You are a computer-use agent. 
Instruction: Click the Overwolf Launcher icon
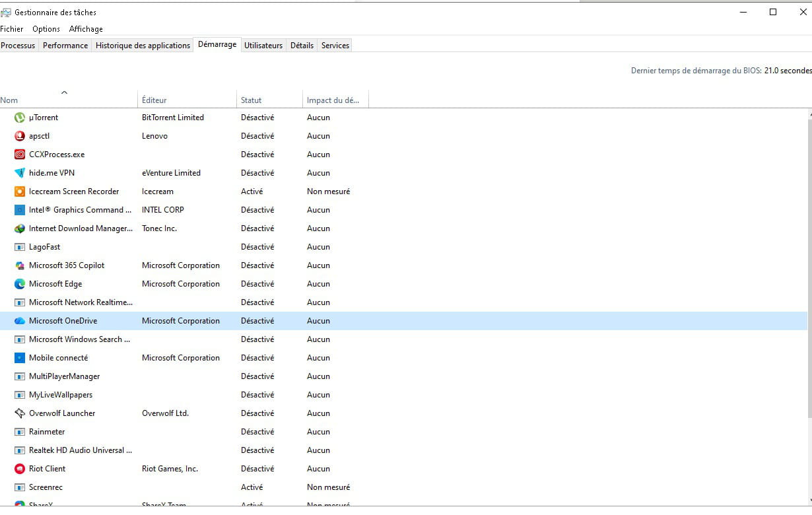(x=20, y=413)
